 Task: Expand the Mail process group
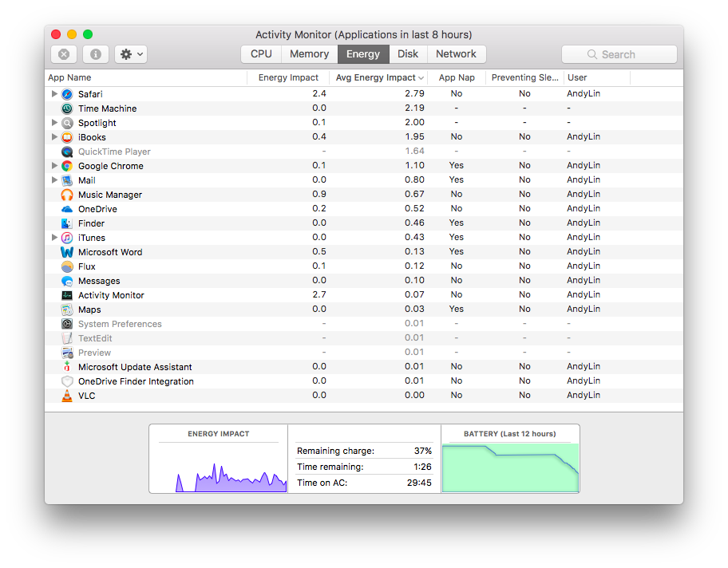[54, 180]
